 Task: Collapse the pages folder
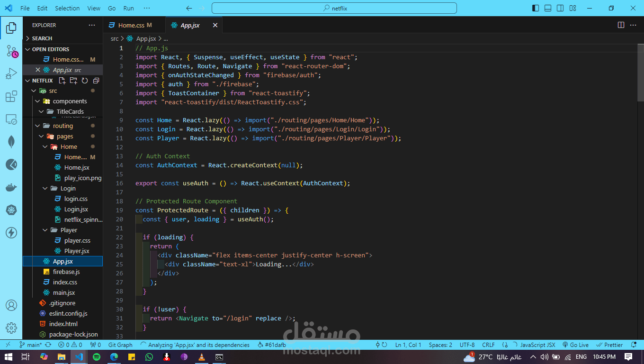63,136
